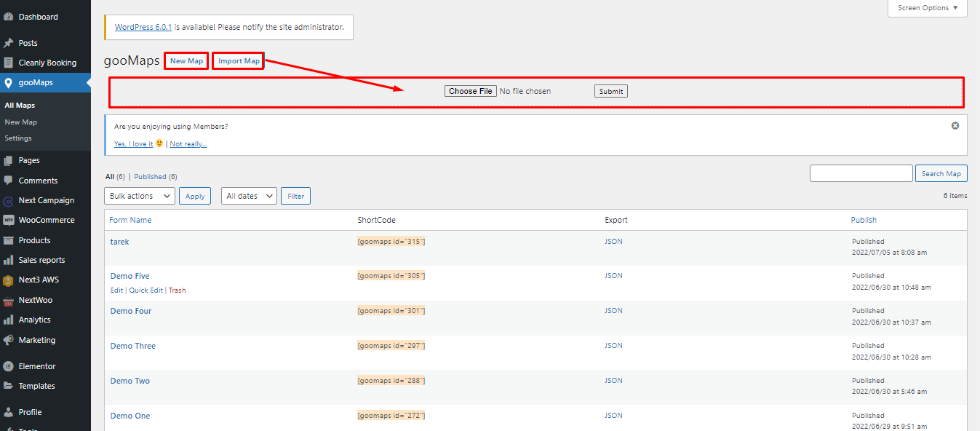Click the WooCommerce logo icon
980x431 pixels.
[9, 220]
